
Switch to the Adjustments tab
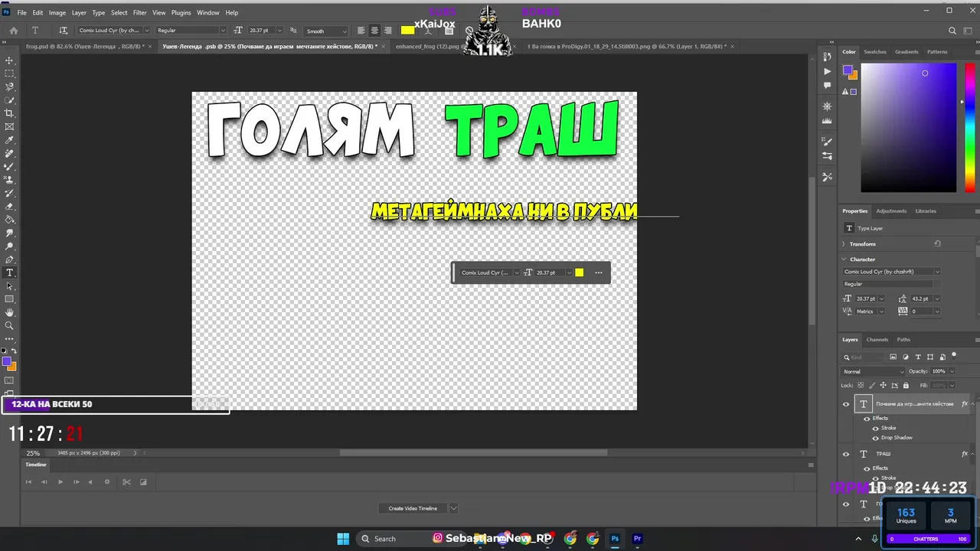coord(891,211)
